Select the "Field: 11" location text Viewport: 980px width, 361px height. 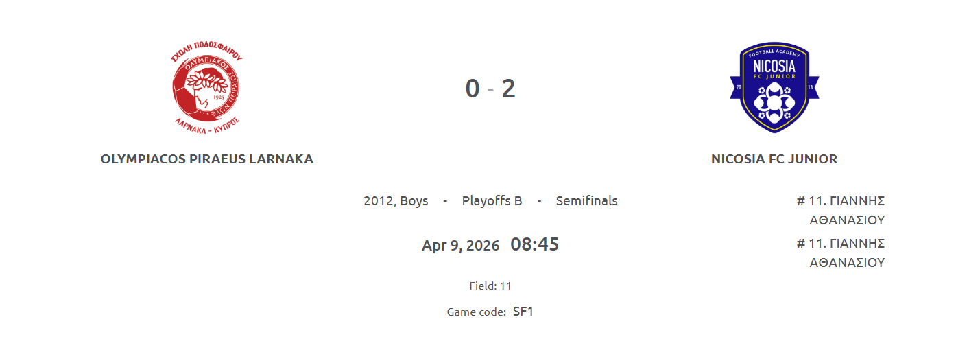point(490,286)
